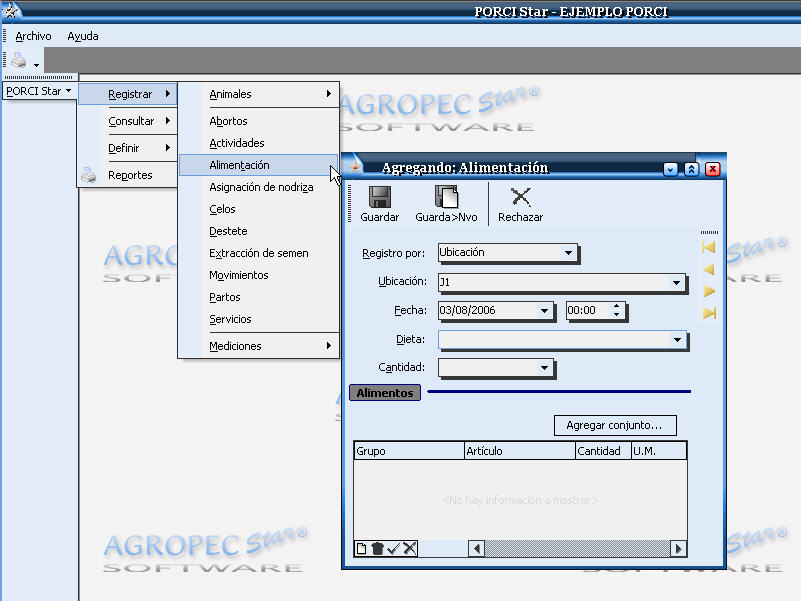Go to the next record arrow
Image resolution: width=801 pixels, height=601 pixels.
[x=709, y=291]
